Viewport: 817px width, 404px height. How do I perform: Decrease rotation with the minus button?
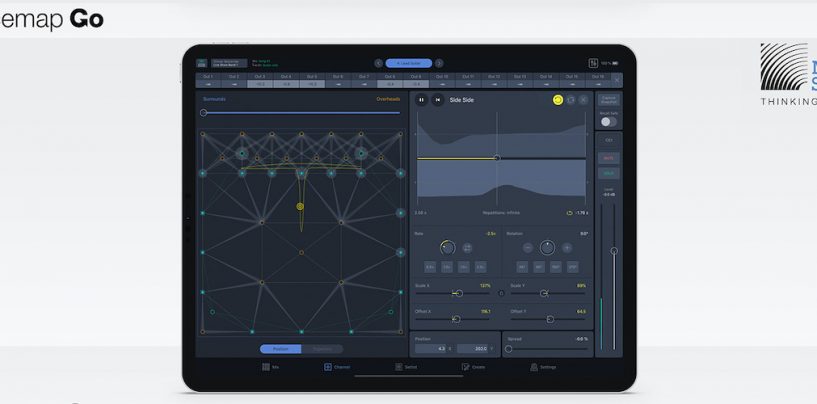pos(528,248)
